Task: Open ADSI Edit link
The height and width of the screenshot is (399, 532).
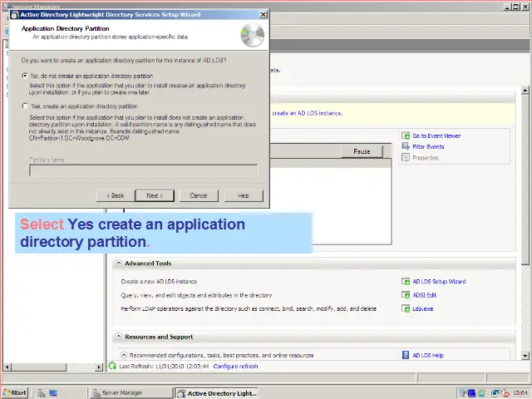Action: (x=425, y=295)
